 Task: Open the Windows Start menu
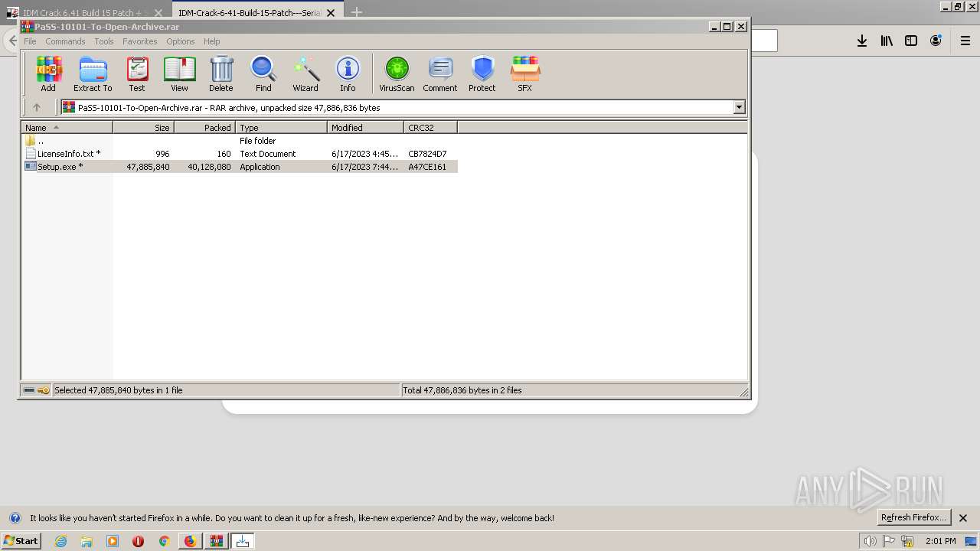click(x=21, y=540)
